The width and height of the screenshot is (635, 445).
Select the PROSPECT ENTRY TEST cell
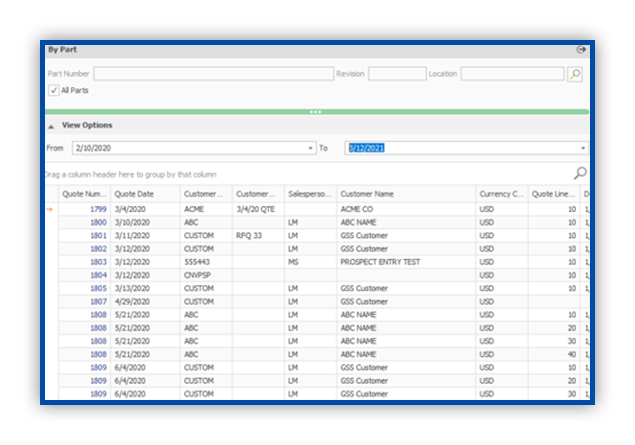tap(406, 262)
